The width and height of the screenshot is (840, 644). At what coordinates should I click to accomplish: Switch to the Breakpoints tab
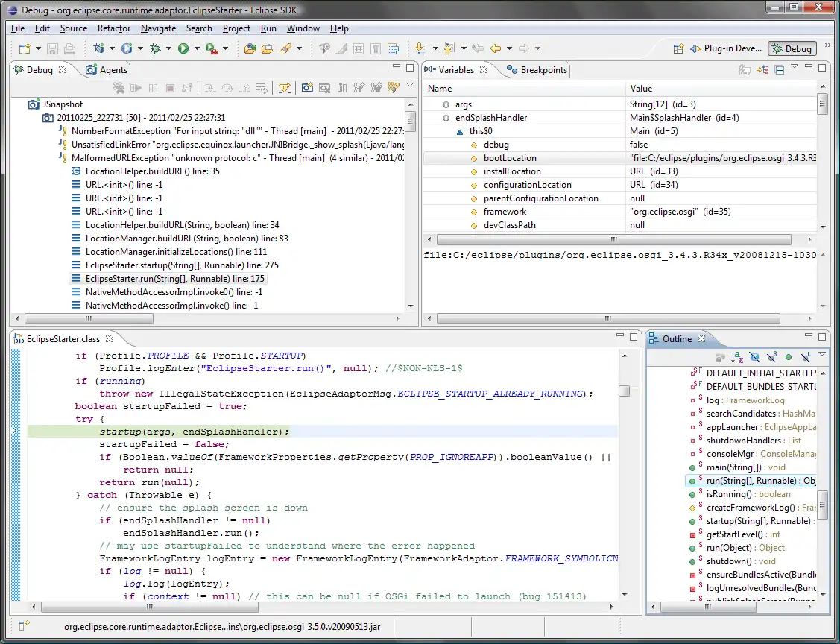point(537,69)
